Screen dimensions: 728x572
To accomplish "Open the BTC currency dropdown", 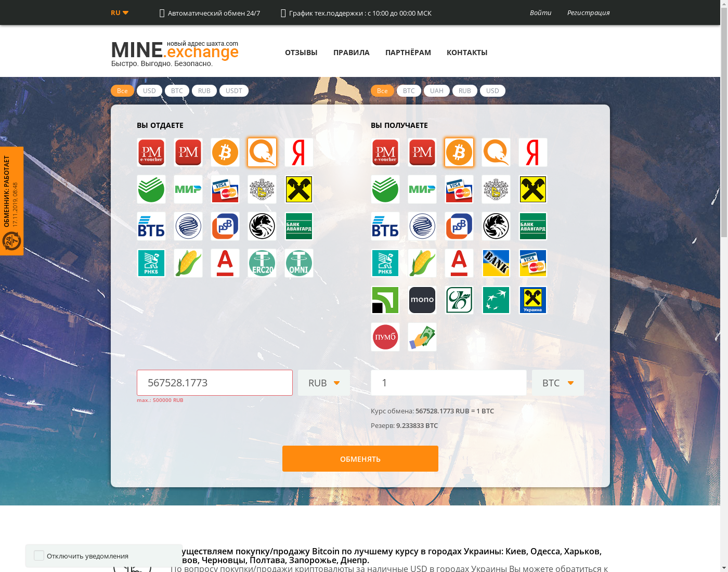I will tap(558, 383).
